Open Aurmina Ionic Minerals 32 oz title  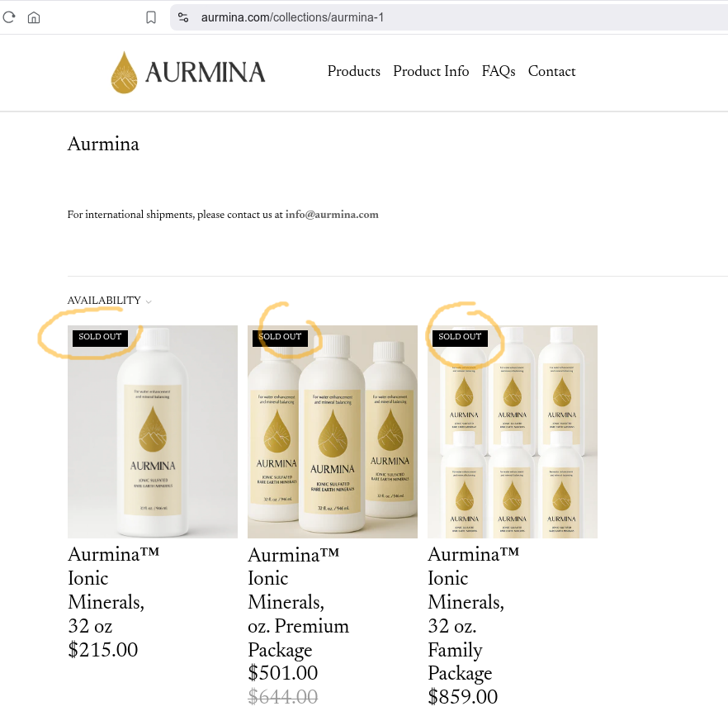point(113,590)
